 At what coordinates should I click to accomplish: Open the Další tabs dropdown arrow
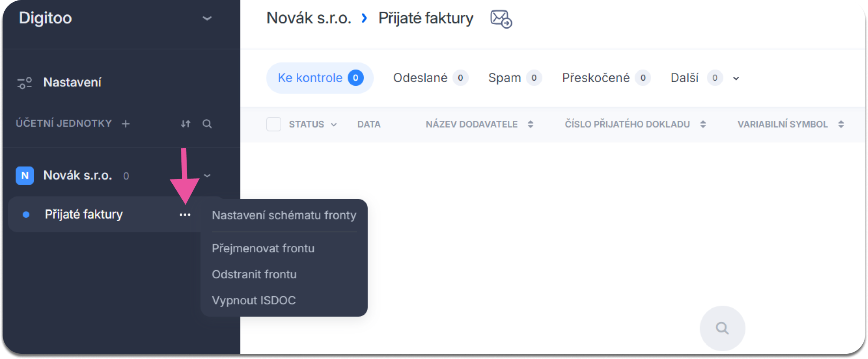(x=736, y=78)
